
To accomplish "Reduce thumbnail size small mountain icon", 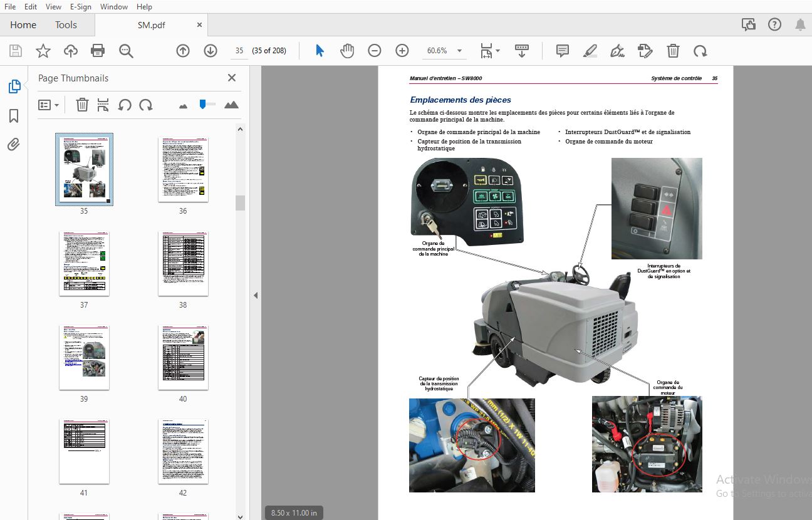I will (183, 106).
